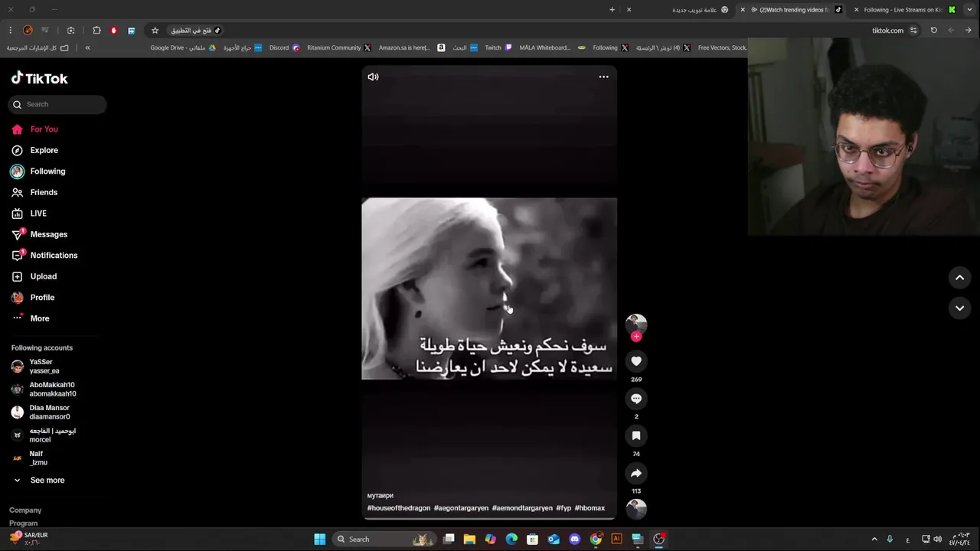Reload the page
Viewport: 980px width, 551px height.
(x=933, y=31)
